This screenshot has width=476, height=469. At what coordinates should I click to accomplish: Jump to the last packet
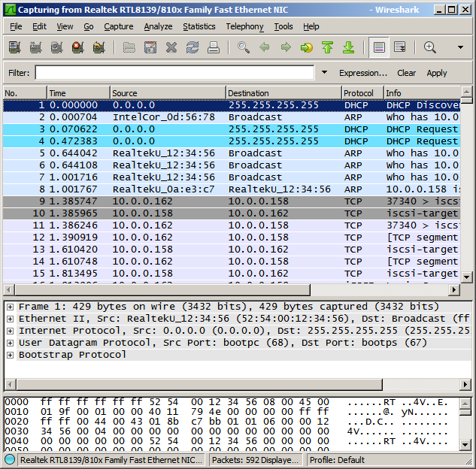pos(348,47)
